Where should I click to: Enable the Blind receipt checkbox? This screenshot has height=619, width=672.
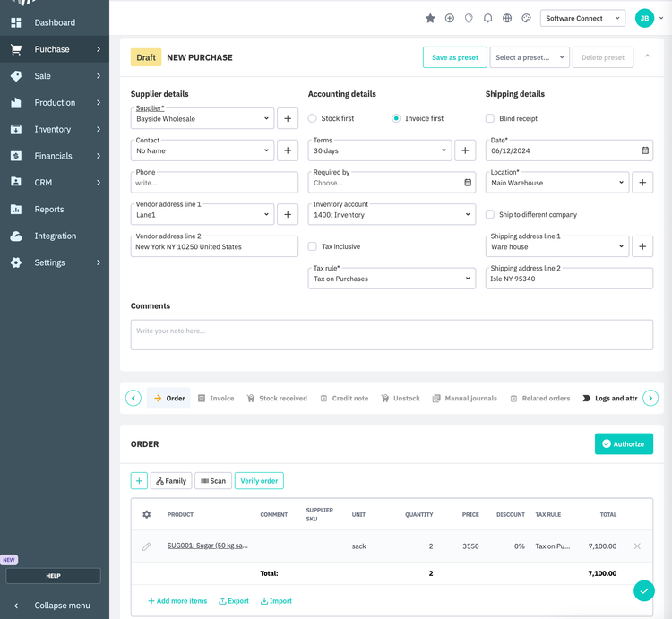pos(490,118)
